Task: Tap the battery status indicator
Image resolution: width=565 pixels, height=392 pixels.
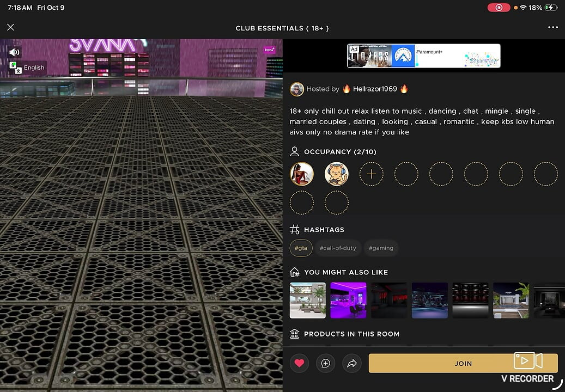Action: [x=551, y=8]
